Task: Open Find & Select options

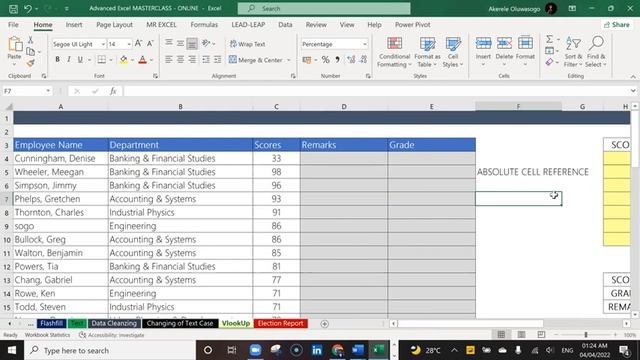Action: pyautogui.click(x=596, y=52)
